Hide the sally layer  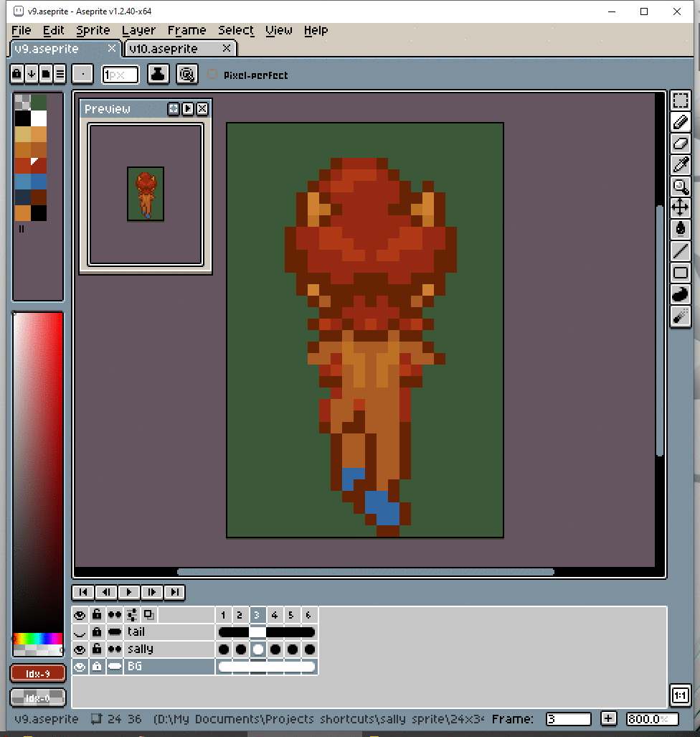click(80, 649)
